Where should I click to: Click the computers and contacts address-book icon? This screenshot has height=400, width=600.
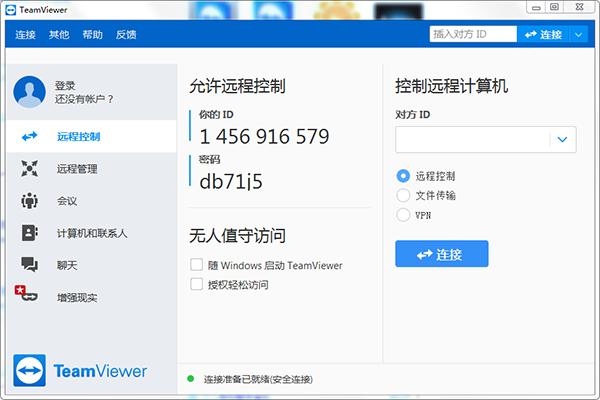[x=29, y=233]
